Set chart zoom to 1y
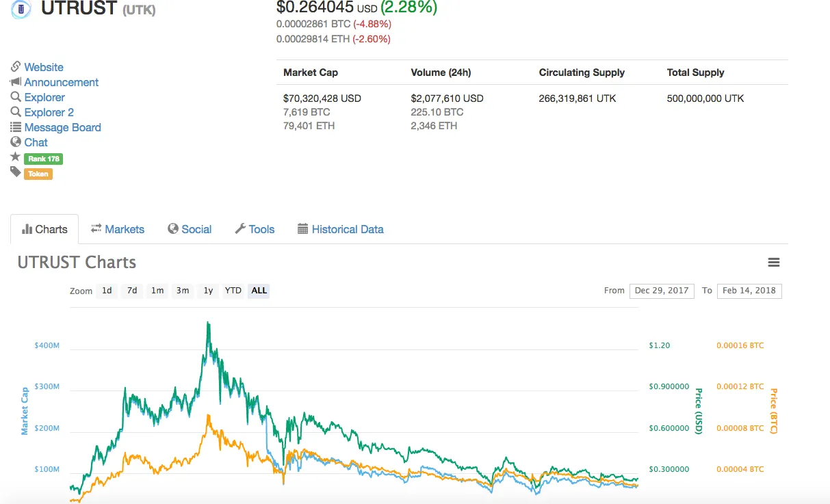 (208, 291)
